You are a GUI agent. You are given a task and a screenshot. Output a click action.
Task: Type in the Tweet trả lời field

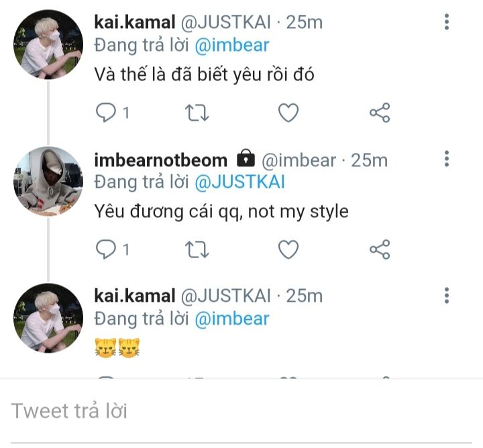241,410
